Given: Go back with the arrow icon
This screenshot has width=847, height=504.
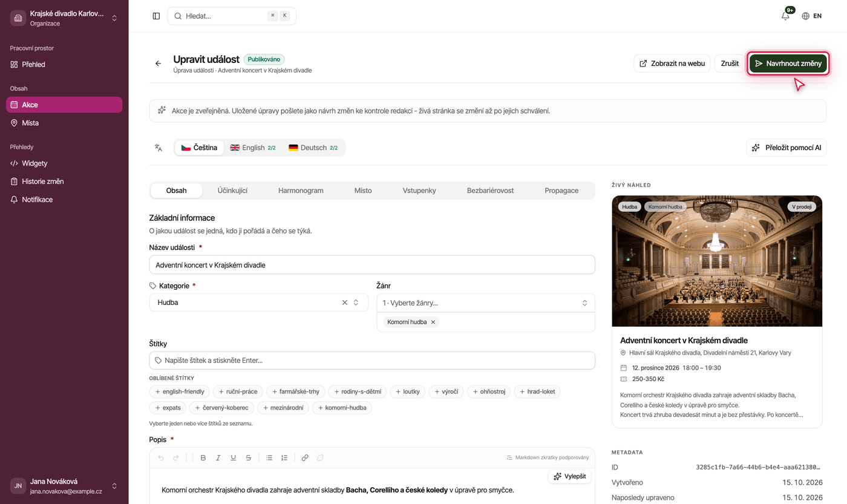Looking at the screenshot, I should point(158,64).
